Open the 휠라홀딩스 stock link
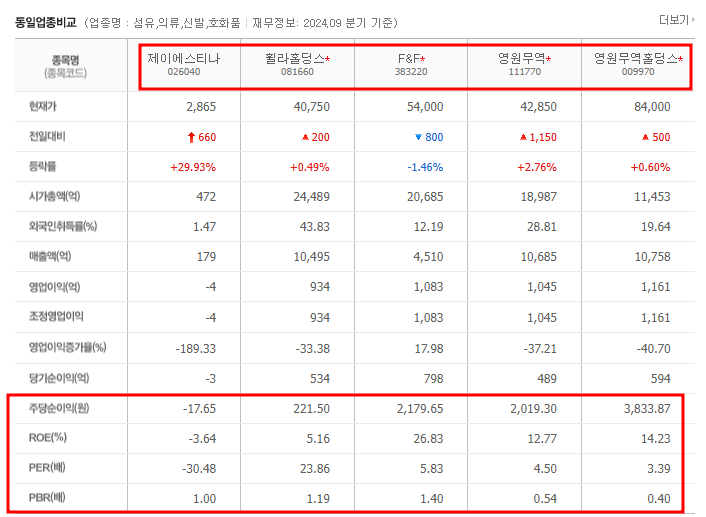 (x=294, y=59)
